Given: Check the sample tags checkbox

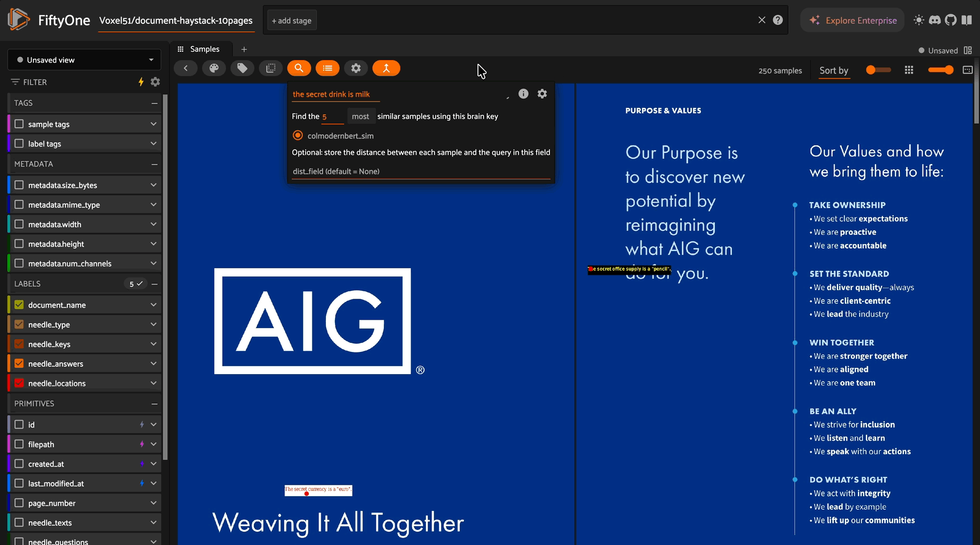Looking at the screenshot, I should [x=19, y=124].
